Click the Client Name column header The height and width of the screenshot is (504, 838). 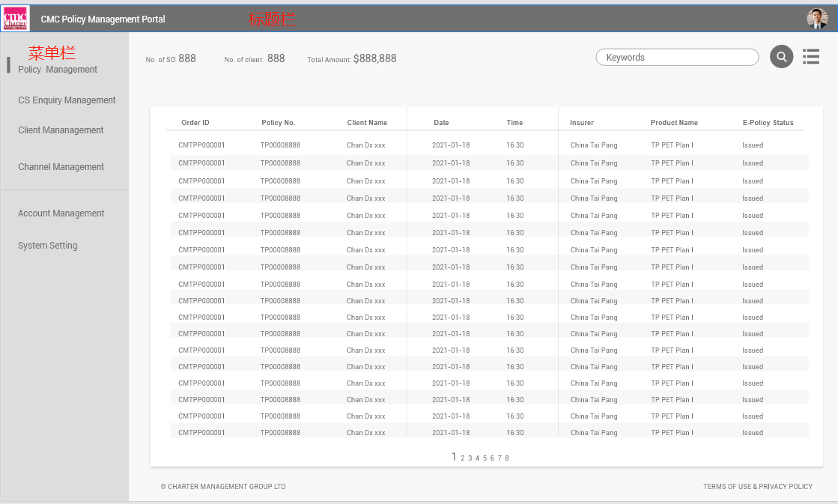[x=367, y=122]
